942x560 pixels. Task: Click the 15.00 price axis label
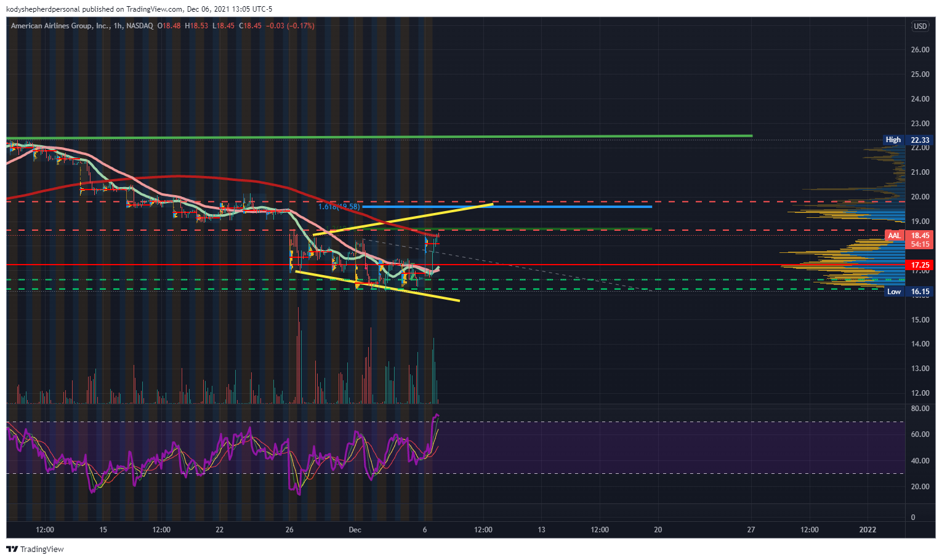(920, 320)
